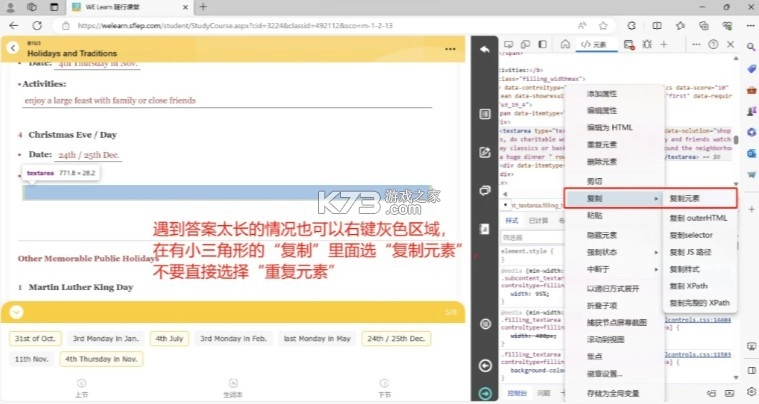Pick the '31st of Oct.' answer chip
The width and height of the screenshot is (759, 404).
coord(37,338)
